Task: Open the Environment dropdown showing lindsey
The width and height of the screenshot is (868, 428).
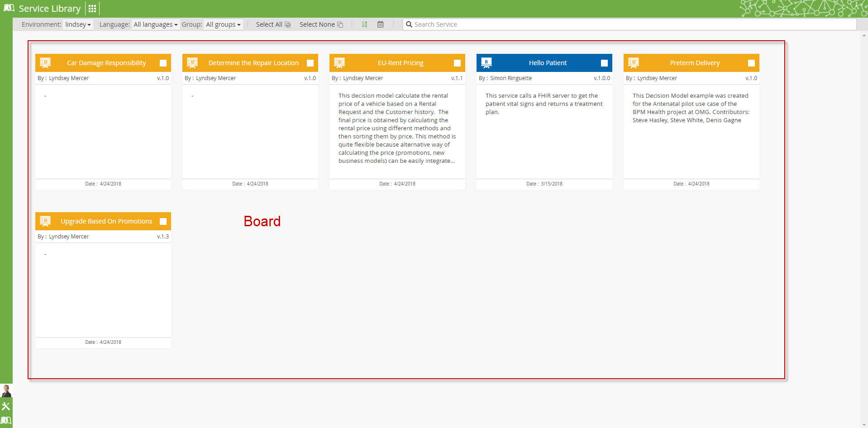Action: [x=78, y=24]
